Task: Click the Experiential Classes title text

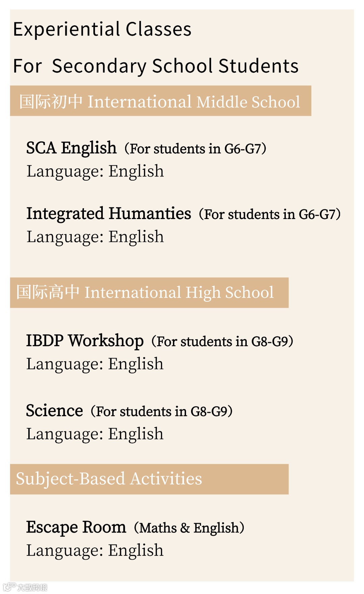Action: tap(102, 29)
